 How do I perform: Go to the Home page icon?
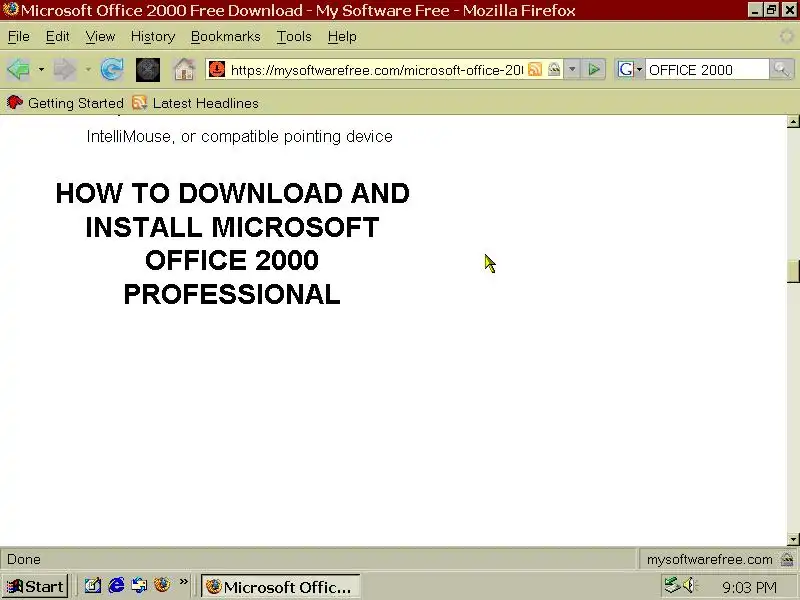184,69
